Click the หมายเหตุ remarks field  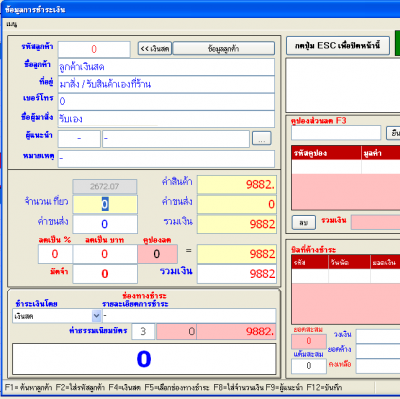[166, 158]
